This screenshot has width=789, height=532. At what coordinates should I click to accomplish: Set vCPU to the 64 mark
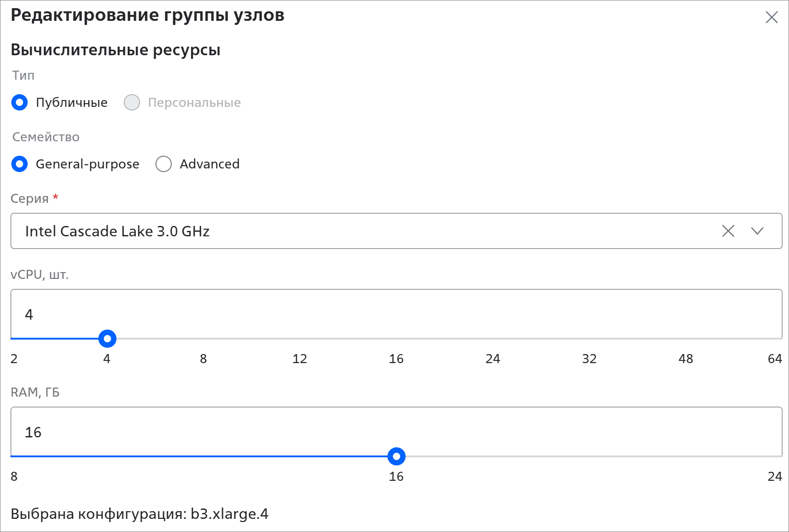click(x=781, y=339)
